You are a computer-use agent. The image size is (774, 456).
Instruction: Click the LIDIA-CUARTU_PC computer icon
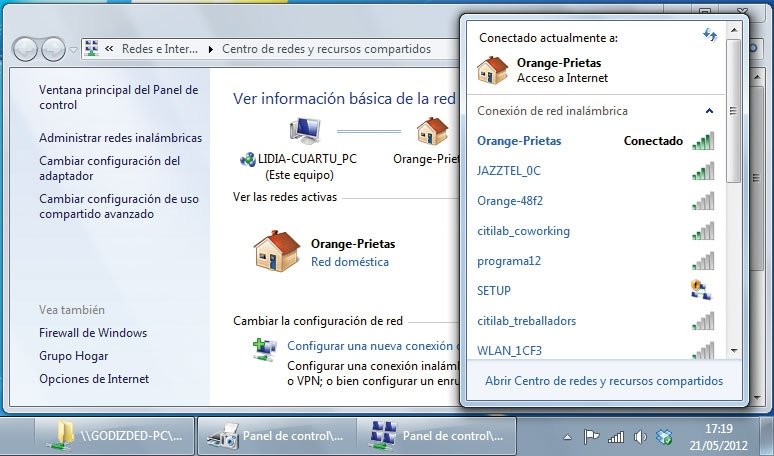tap(305, 131)
